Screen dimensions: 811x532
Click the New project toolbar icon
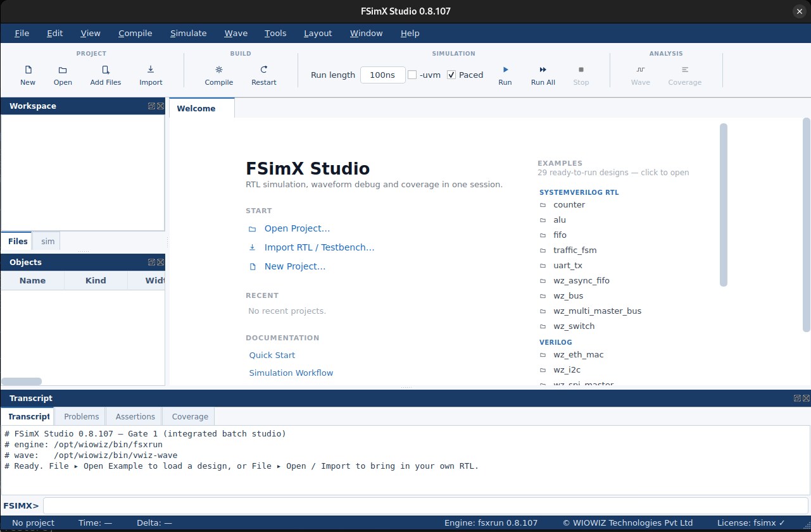click(28, 70)
